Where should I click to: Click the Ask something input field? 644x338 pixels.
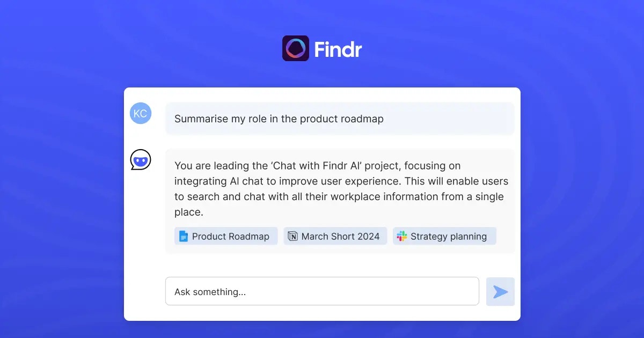322,291
